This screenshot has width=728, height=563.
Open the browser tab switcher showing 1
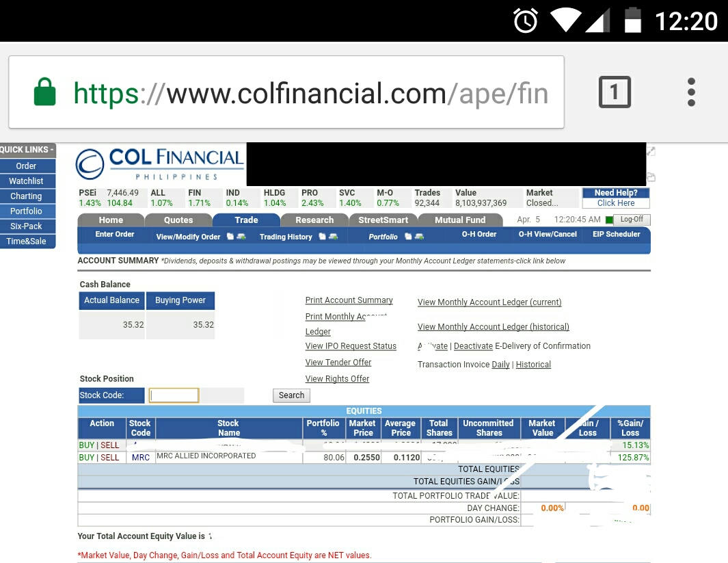(615, 92)
